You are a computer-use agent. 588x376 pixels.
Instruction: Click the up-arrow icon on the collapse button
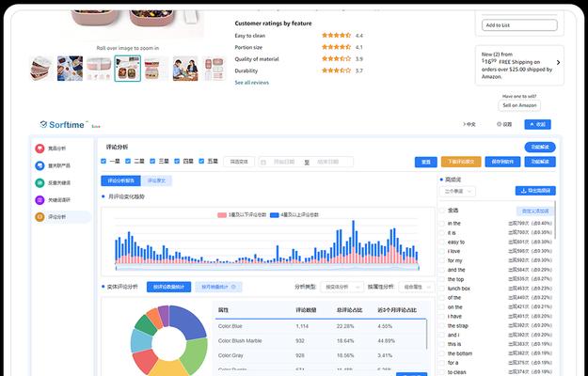click(x=532, y=124)
